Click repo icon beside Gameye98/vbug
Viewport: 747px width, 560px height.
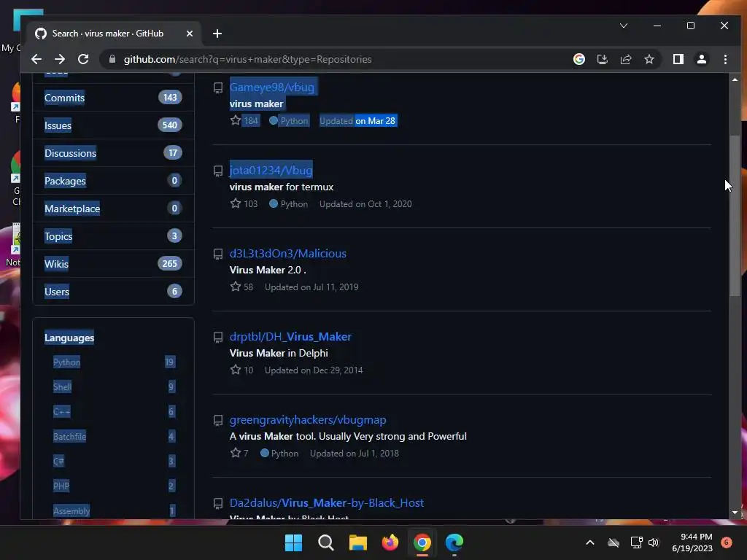[217, 87]
